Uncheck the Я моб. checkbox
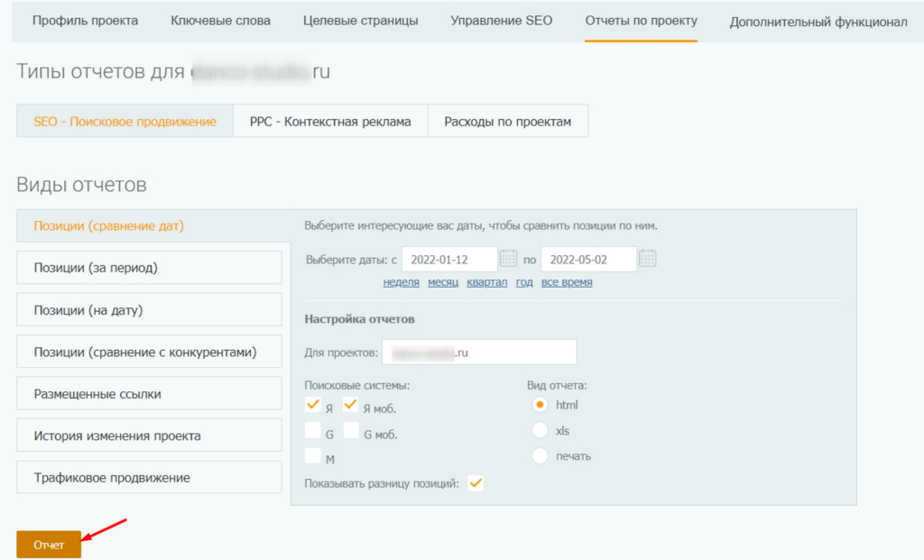The width and height of the screenshot is (924, 560). pos(351,406)
